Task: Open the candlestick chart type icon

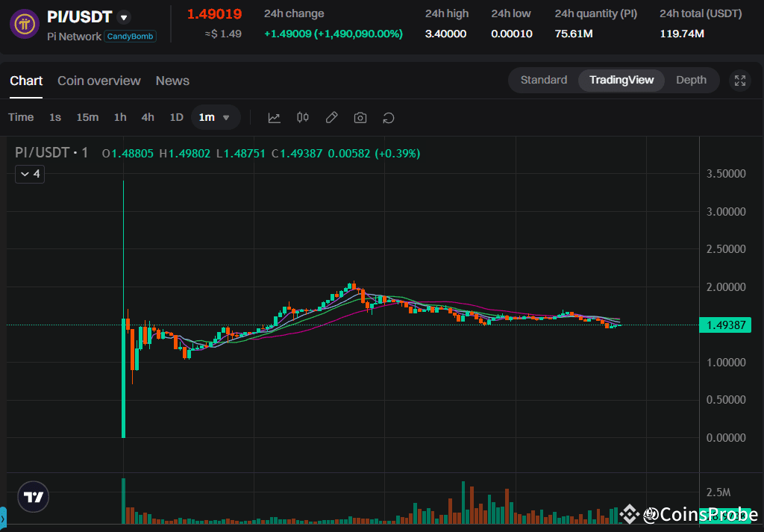Action: 302,117
